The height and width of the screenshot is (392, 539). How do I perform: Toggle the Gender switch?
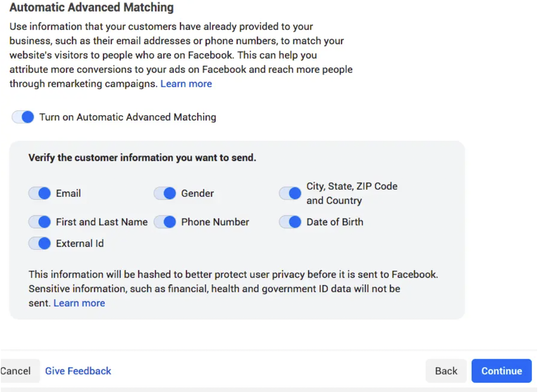[x=165, y=193]
